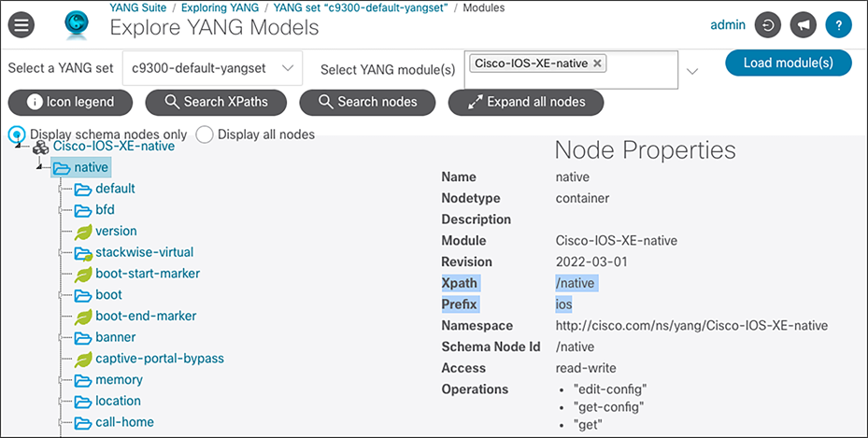
Task: Expand the boot node
Action: [x=61, y=295]
